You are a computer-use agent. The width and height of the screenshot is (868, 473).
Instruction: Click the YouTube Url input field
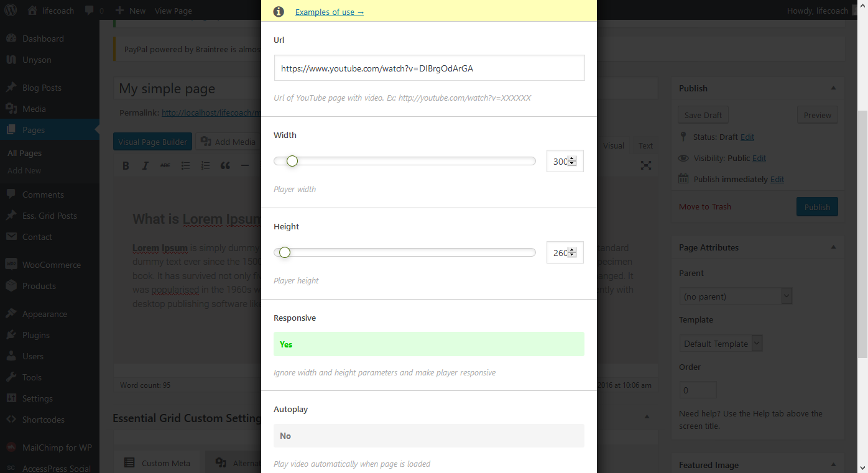(429, 68)
